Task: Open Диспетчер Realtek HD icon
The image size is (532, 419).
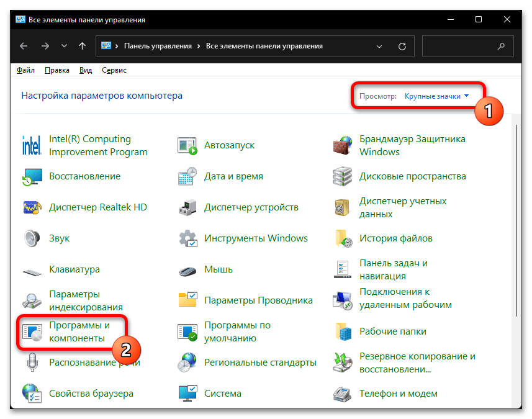Action: point(31,207)
